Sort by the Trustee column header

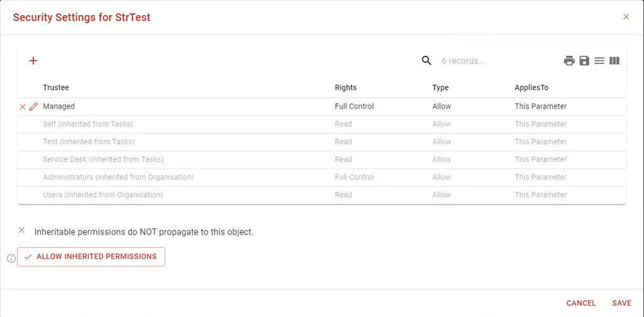(56, 87)
